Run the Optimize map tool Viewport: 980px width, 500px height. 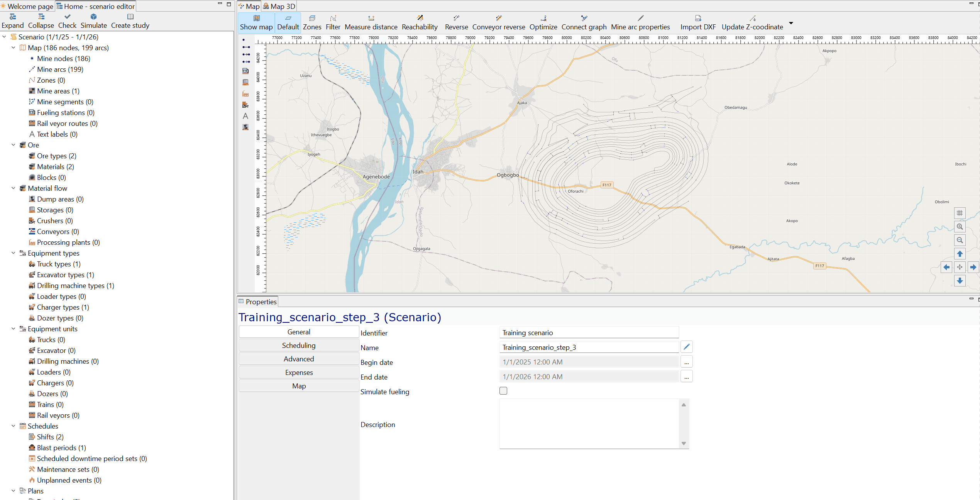pyautogui.click(x=543, y=23)
